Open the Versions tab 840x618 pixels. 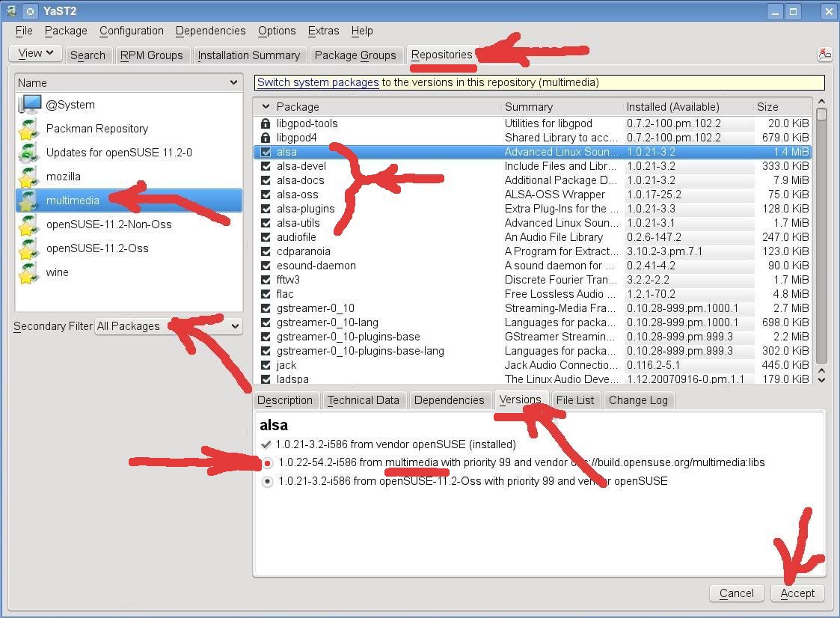520,400
